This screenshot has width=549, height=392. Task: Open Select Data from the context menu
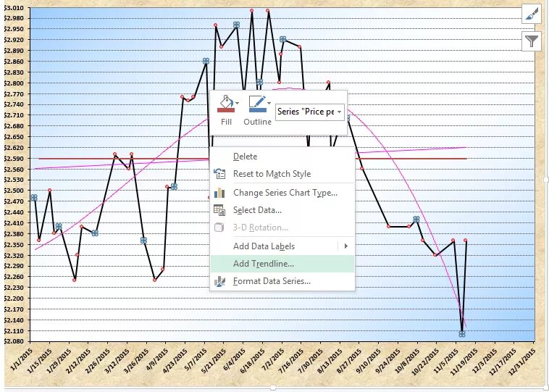tap(282, 210)
